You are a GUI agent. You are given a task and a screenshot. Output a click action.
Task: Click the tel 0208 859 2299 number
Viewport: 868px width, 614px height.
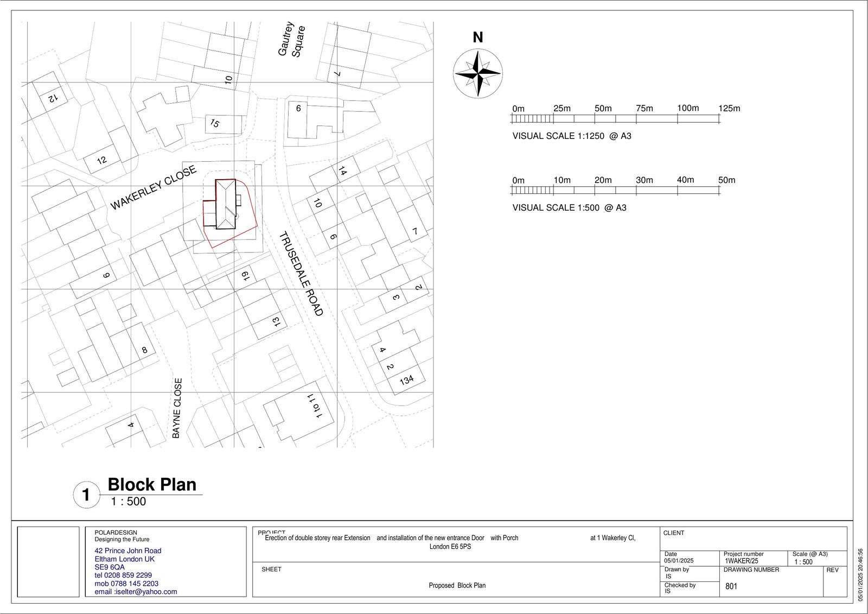pyautogui.click(x=123, y=575)
